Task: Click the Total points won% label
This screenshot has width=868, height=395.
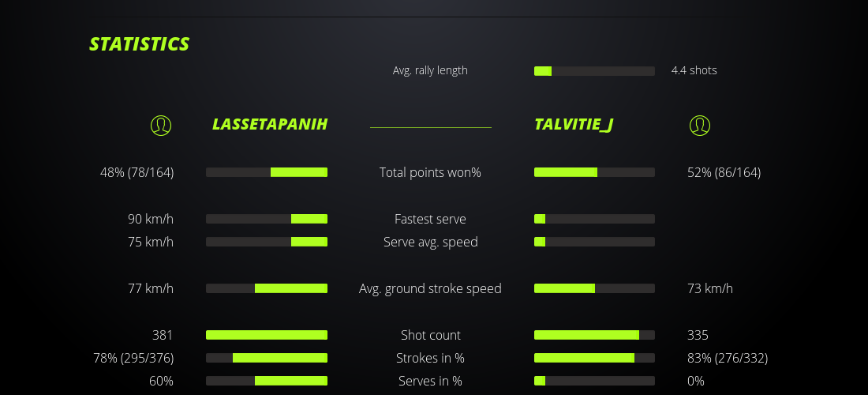Action: point(430,172)
